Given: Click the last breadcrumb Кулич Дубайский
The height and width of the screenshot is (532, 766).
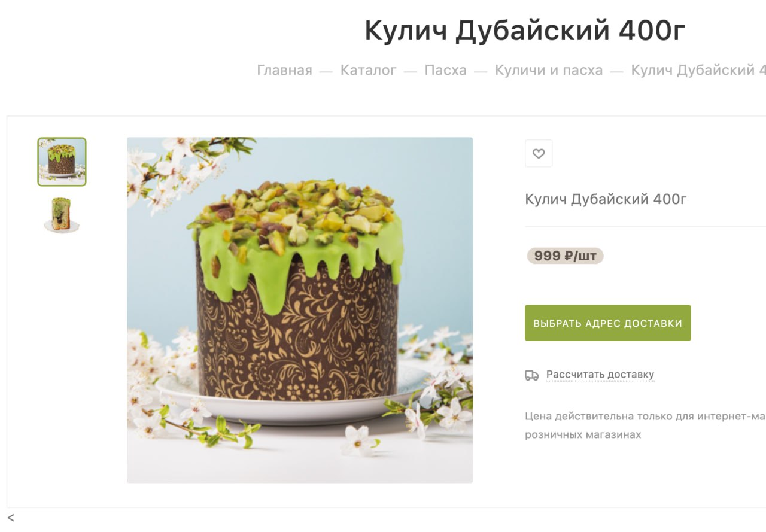Looking at the screenshot, I should (x=698, y=70).
